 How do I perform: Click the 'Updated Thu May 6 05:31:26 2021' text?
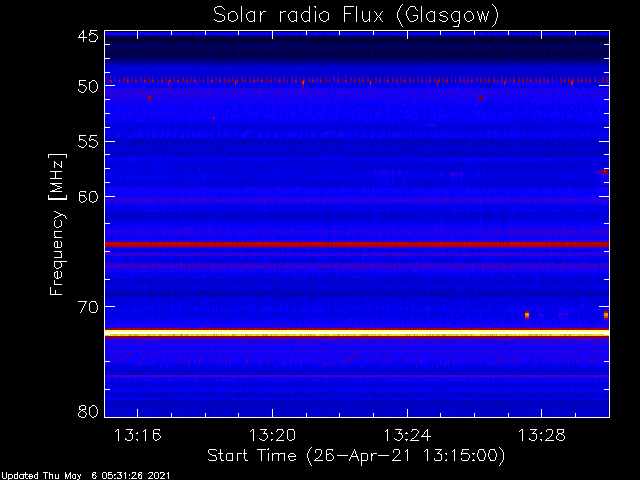click(x=85, y=476)
